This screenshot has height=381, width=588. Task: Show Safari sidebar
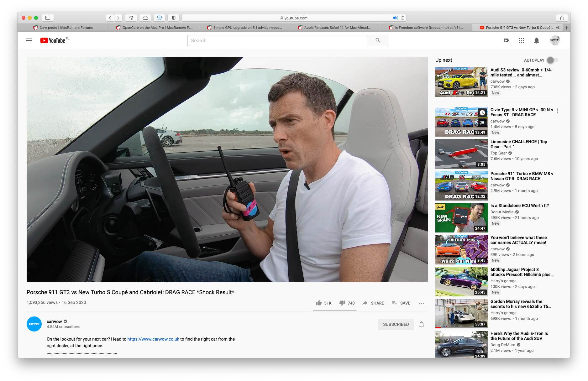point(48,18)
